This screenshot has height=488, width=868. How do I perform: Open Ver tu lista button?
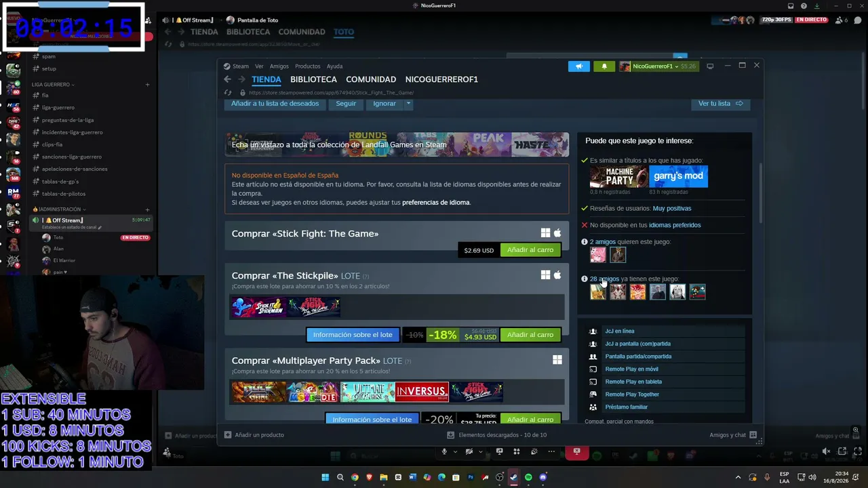pyautogui.click(x=721, y=104)
